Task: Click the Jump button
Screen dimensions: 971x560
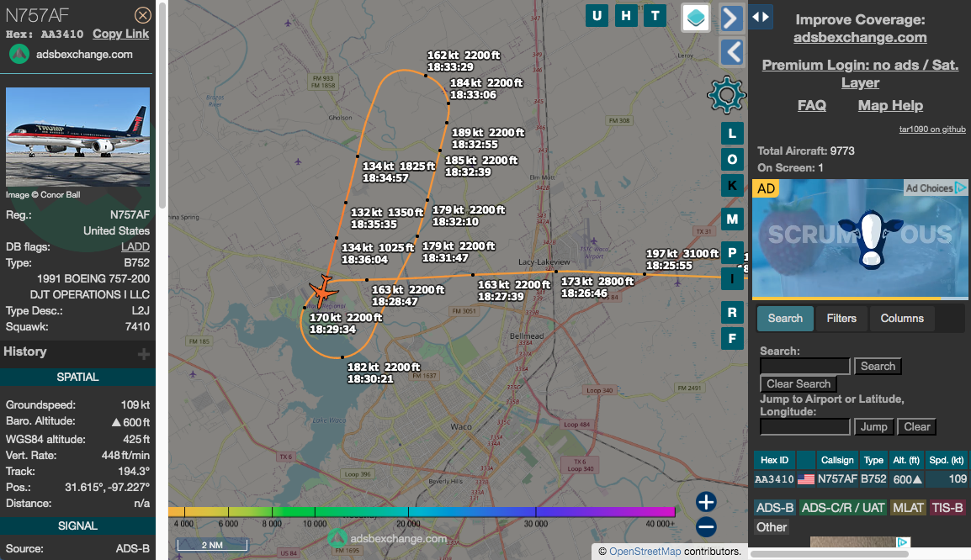Action: (x=873, y=426)
